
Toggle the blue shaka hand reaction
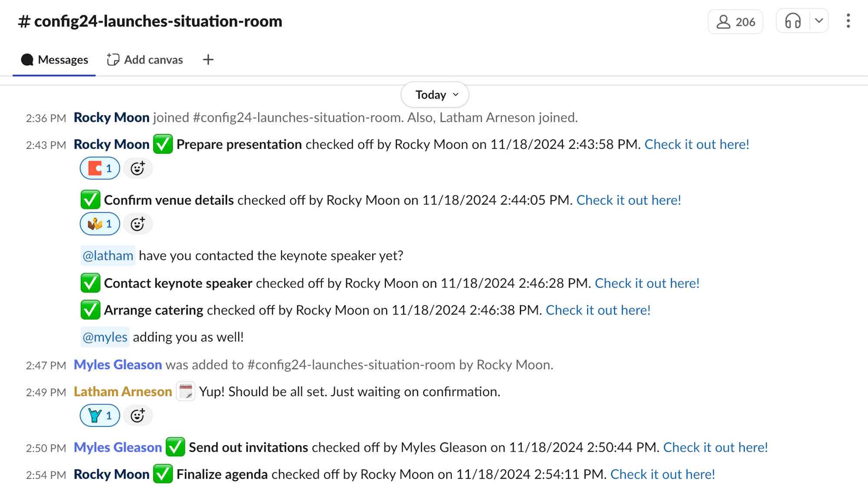pos(100,416)
